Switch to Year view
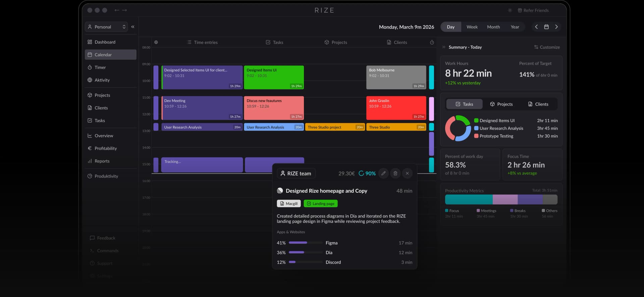This screenshot has width=644, height=297. [x=515, y=27]
